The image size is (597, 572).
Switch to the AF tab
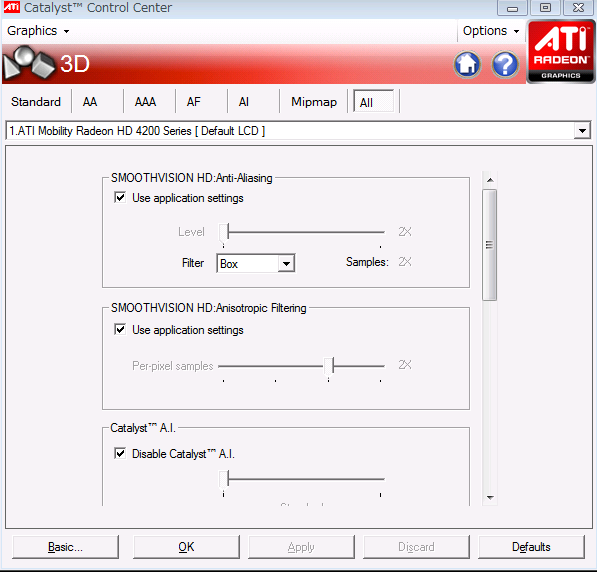pos(194,102)
